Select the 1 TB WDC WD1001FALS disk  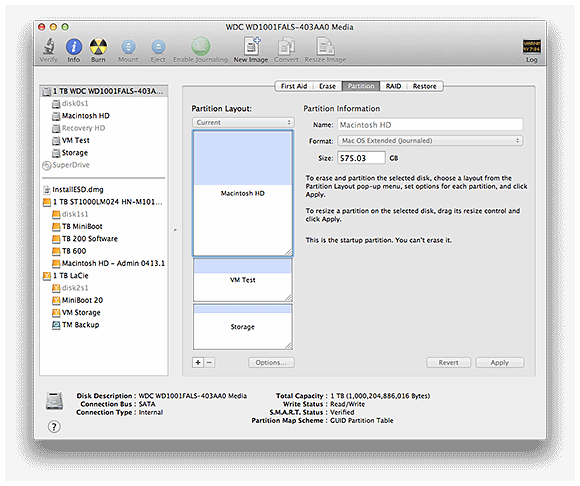click(x=104, y=91)
